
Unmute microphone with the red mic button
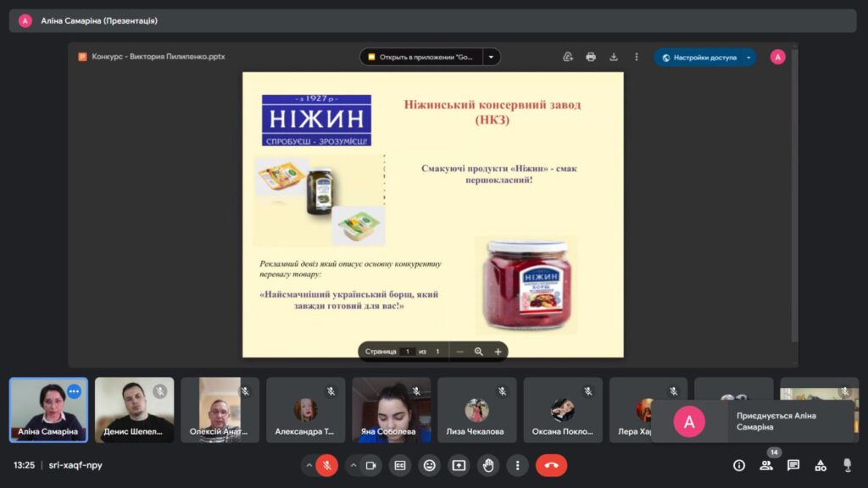click(327, 465)
